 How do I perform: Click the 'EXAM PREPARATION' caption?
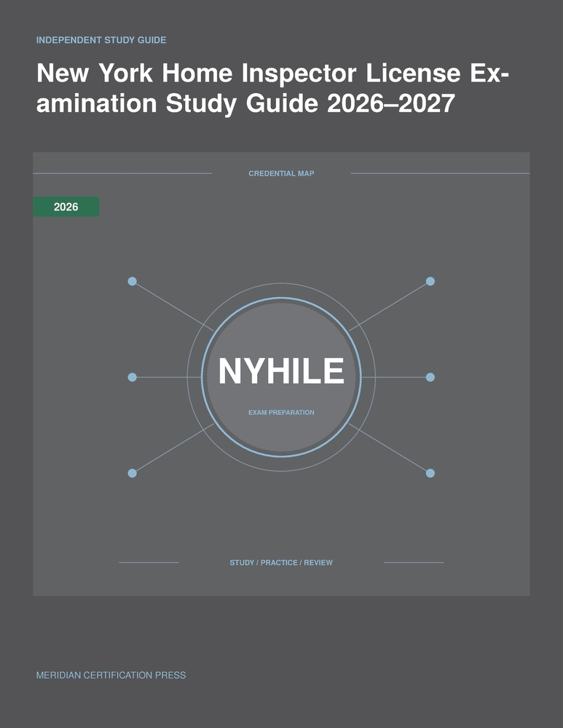coord(281,412)
